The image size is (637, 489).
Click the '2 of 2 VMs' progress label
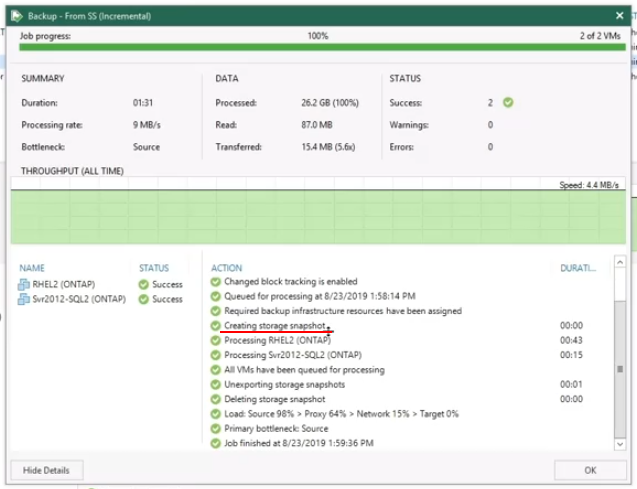pos(600,36)
